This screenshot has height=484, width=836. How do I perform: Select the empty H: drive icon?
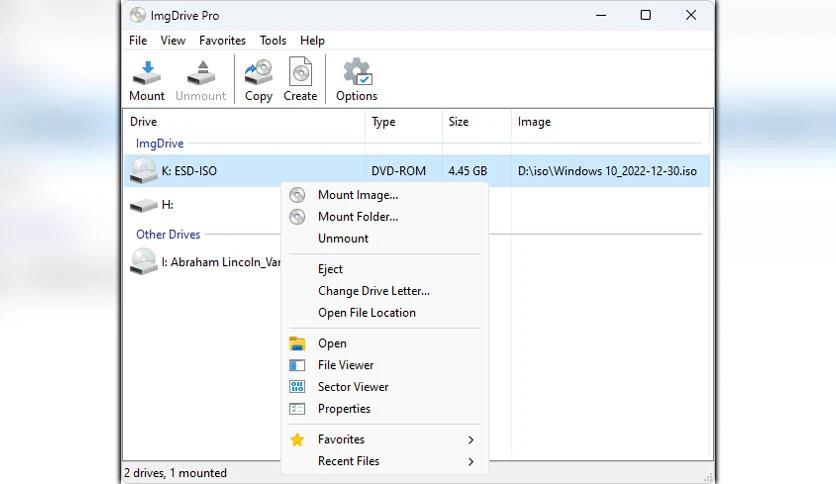[144, 205]
